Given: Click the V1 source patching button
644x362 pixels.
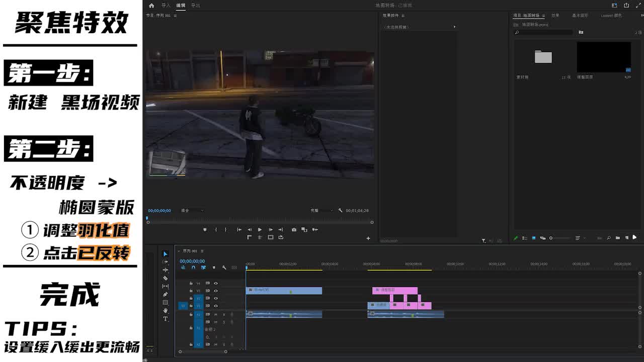Looking at the screenshot, I should (x=183, y=306).
